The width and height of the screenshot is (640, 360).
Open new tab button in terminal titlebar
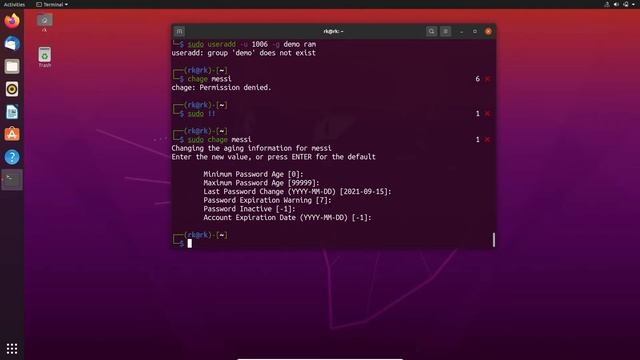click(179, 31)
